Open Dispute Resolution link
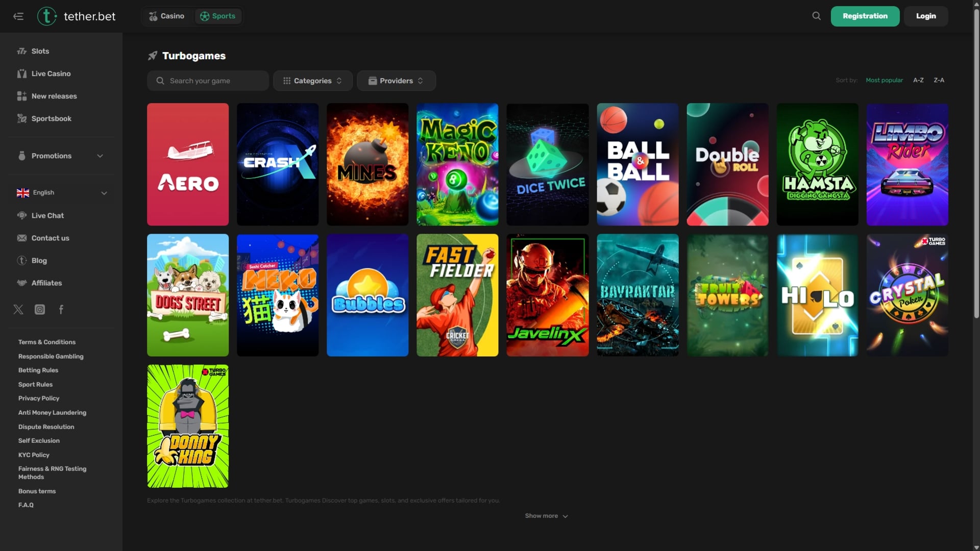 (46, 427)
